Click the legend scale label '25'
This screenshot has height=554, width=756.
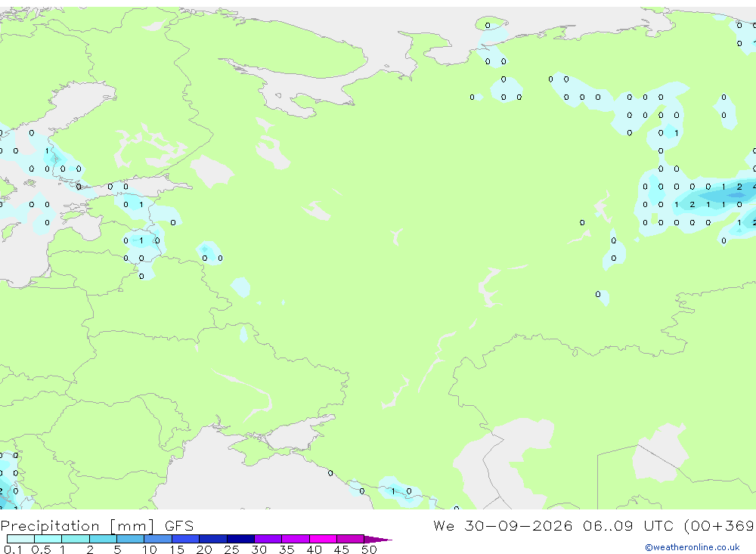point(231,549)
